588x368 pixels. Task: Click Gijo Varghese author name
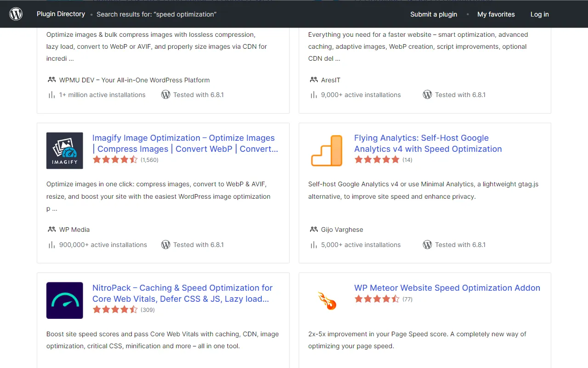click(342, 230)
